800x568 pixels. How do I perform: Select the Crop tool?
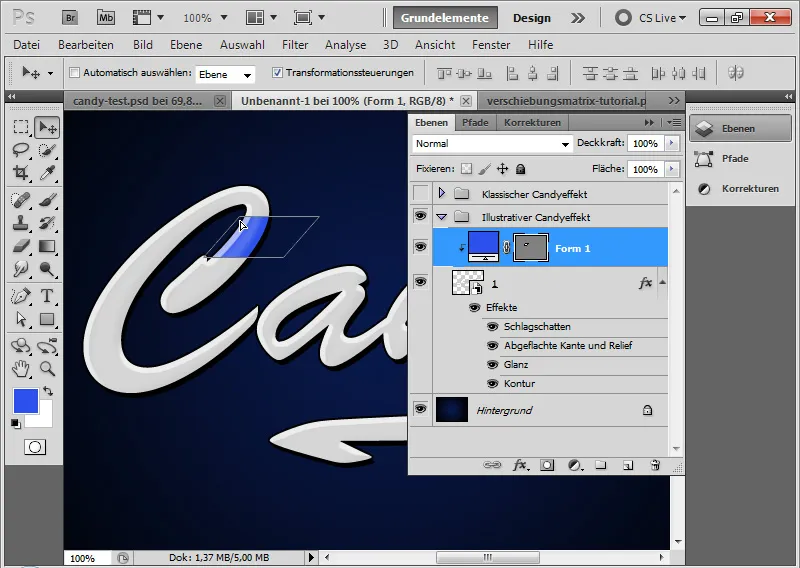tap(21, 173)
